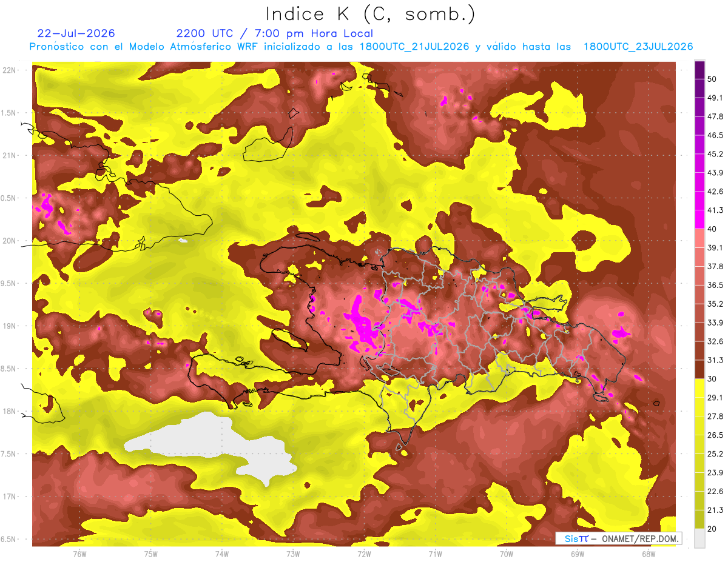Click the colorbar value '49.1'
Image resolution: width=728 pixels, height=562 pixels.
click(715, 98)
